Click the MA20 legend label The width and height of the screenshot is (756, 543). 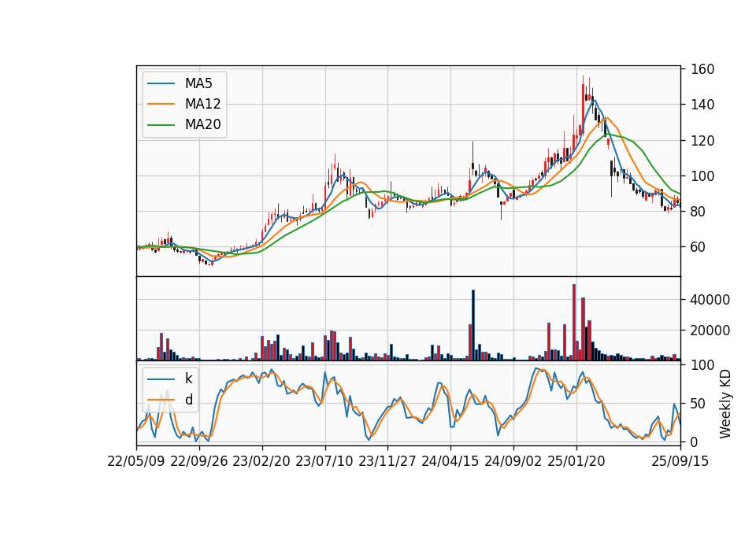point(202,124)
